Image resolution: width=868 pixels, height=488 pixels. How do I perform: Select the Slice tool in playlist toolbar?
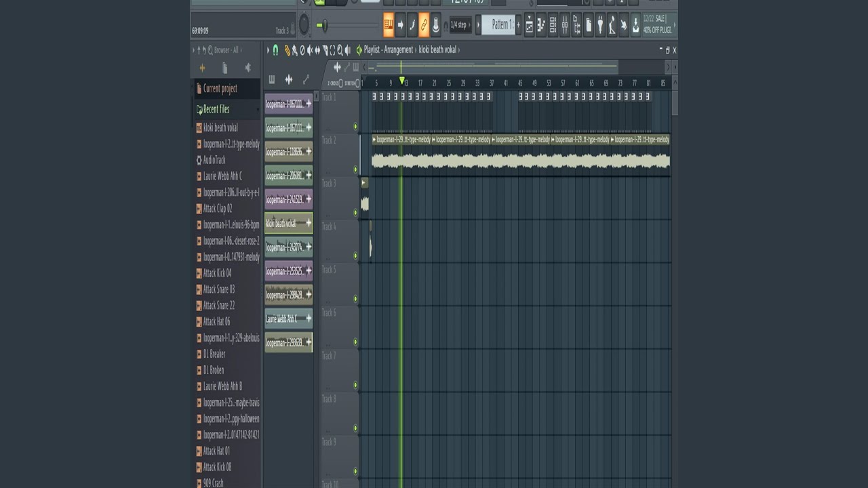coord(325,50)
